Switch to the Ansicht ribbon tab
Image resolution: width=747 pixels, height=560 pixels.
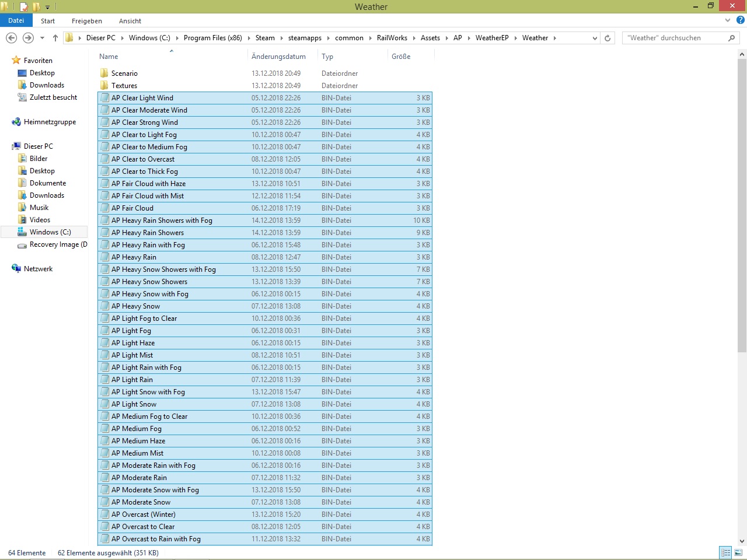[x=130, y=21]
